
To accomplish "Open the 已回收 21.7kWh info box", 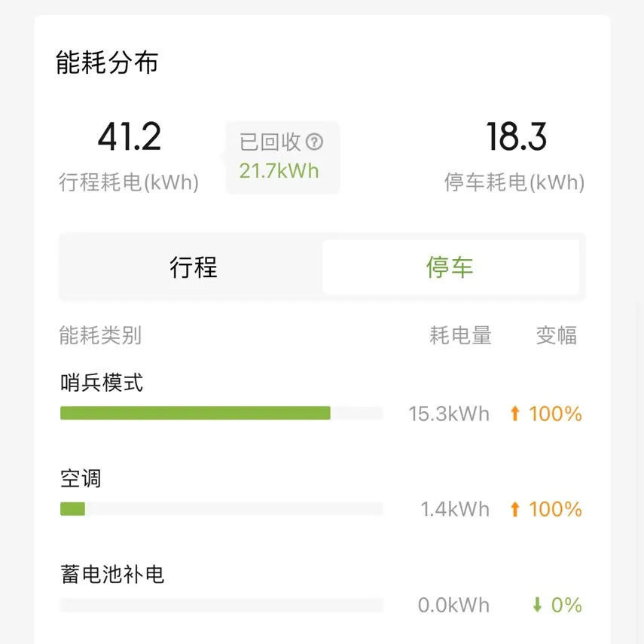I will [282, 157].
